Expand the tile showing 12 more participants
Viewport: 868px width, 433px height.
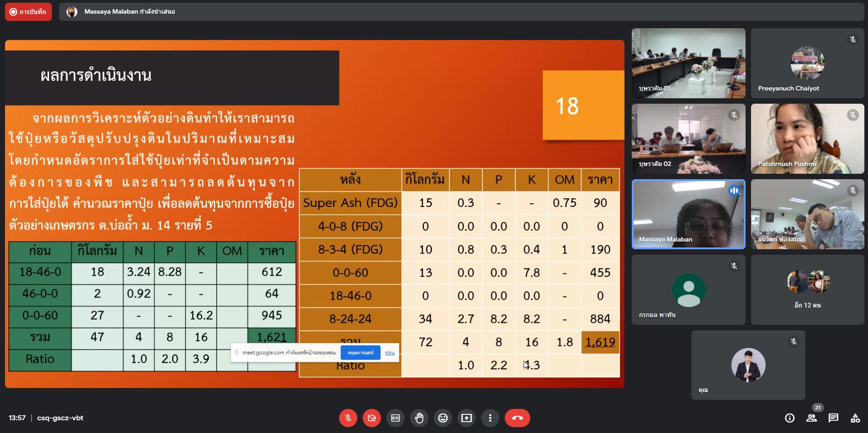click(x=807, y=290)
